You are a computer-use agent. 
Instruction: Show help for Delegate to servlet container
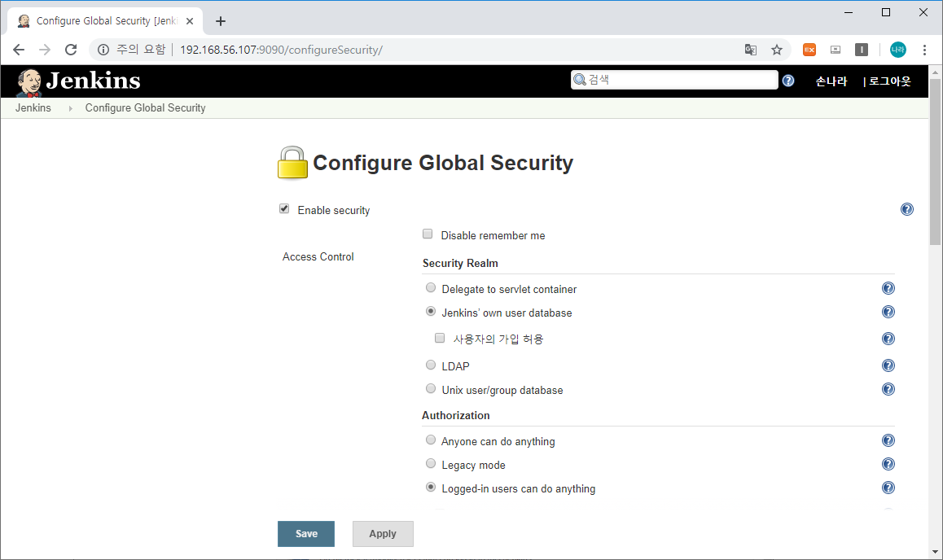888,288
